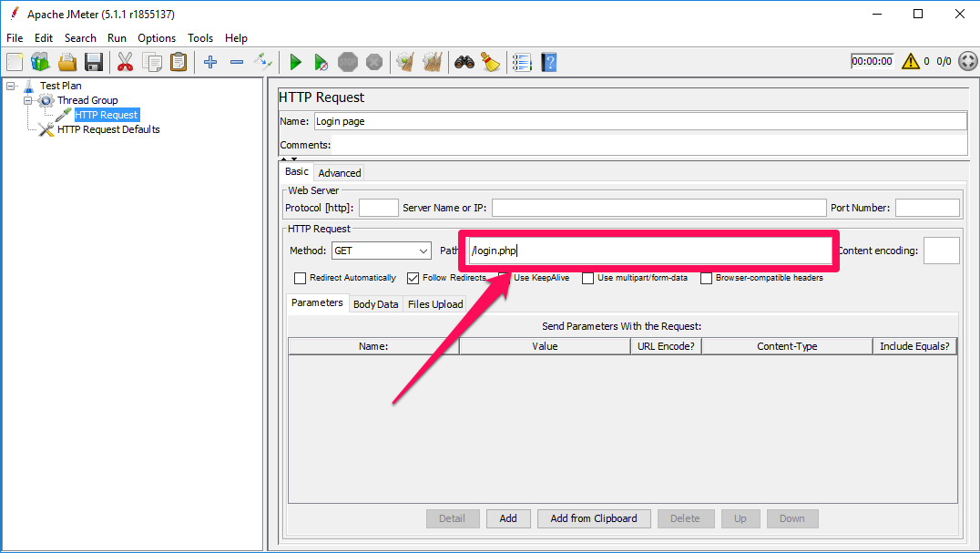Enable Browser-compatible headers checkbox
This screenshot has height=553, width=980.
point(706,278)
